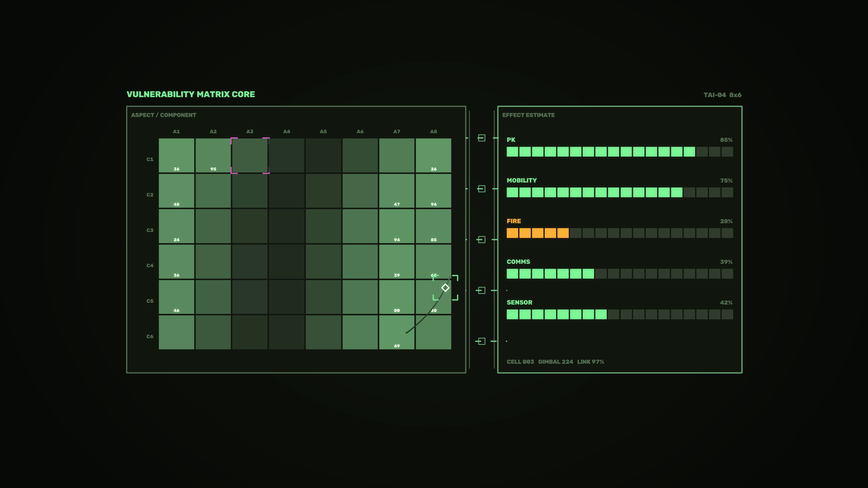
Task: Click column header A1
Action: pyautogui.click(x=177, y=131)
